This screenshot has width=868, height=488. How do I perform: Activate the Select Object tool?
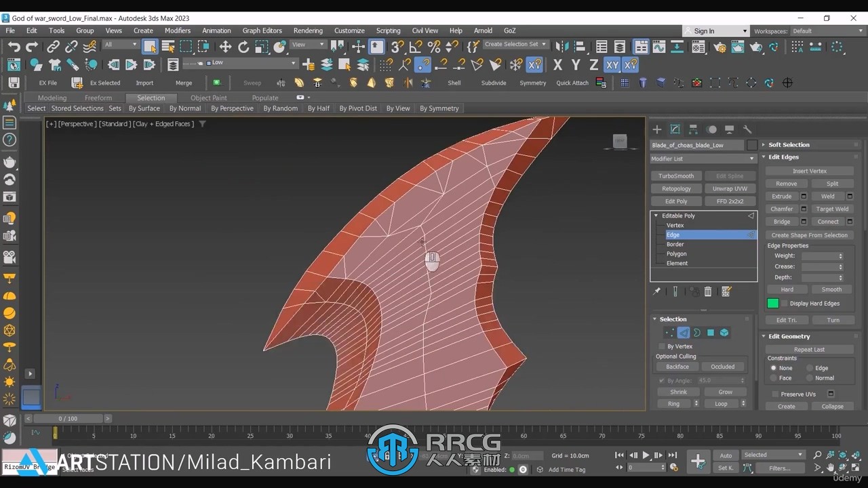[150, 47]
